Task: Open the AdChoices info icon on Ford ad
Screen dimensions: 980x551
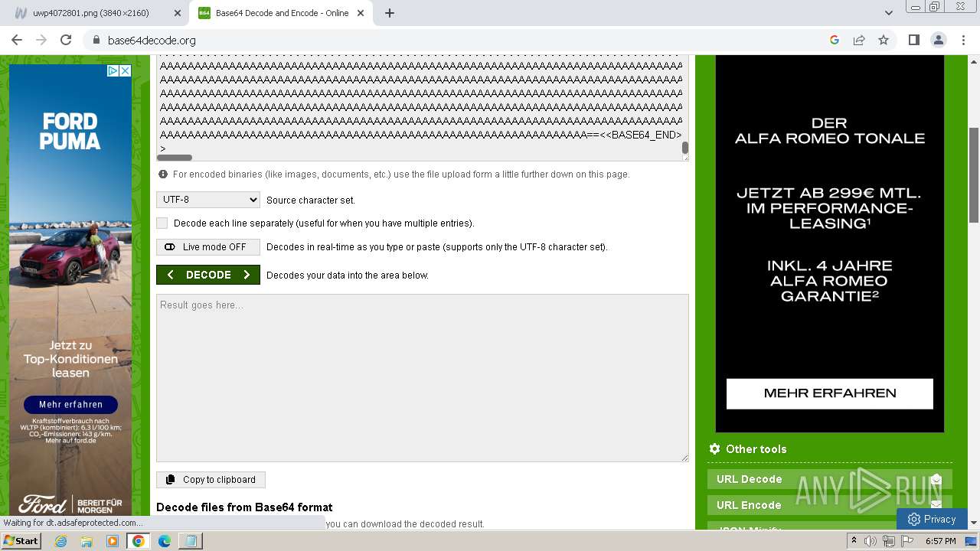Action: (113, 70)
